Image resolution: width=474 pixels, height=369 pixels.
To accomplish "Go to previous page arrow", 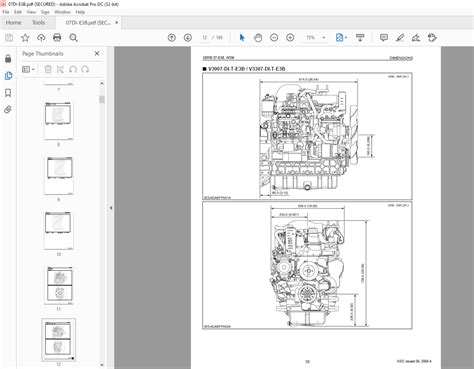I will click(172, 38).
